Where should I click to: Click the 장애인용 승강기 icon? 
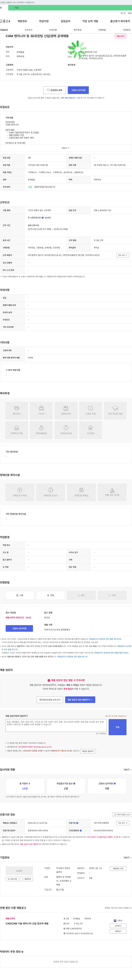point(51,493)
